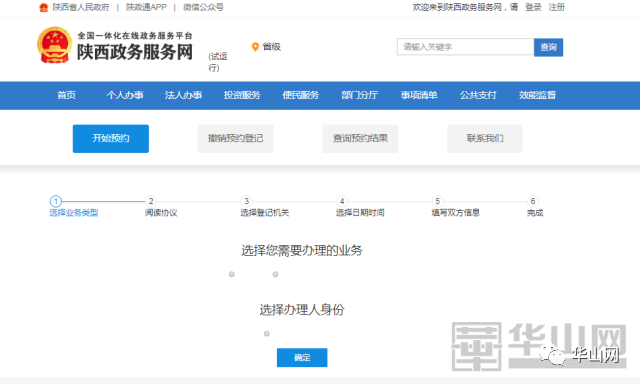Click the 注册 link

point(556,7)
